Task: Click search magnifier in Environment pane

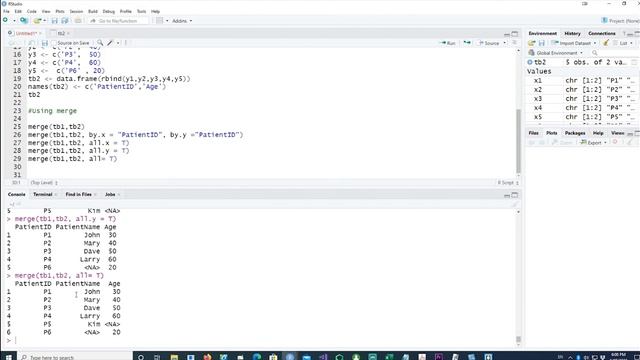Action: coord(595,53)
